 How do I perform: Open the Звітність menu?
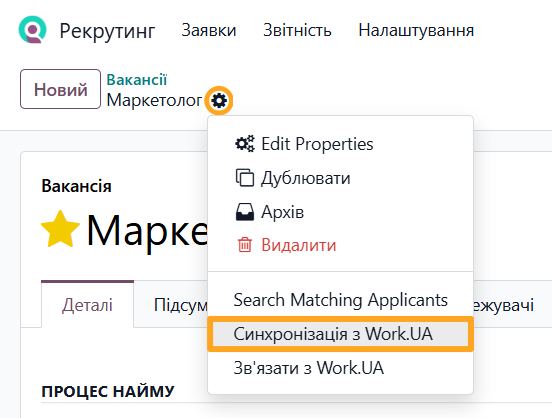297,30
